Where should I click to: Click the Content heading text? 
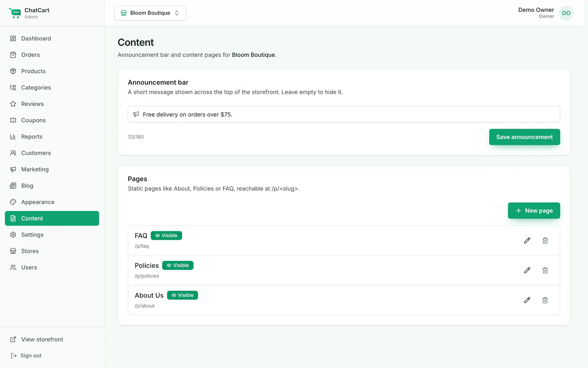[136, 43]
